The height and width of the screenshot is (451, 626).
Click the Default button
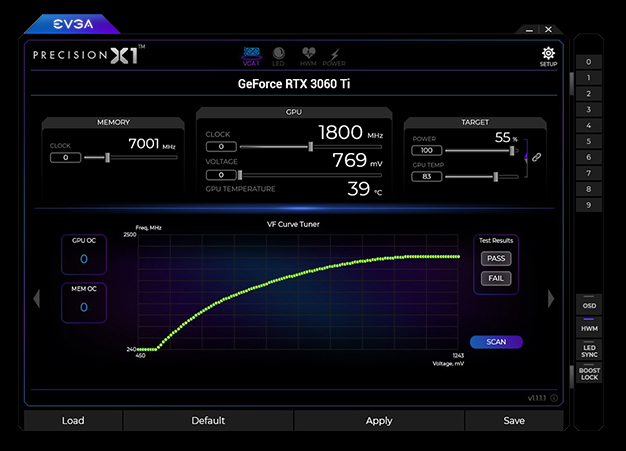[x=208, y=421]
